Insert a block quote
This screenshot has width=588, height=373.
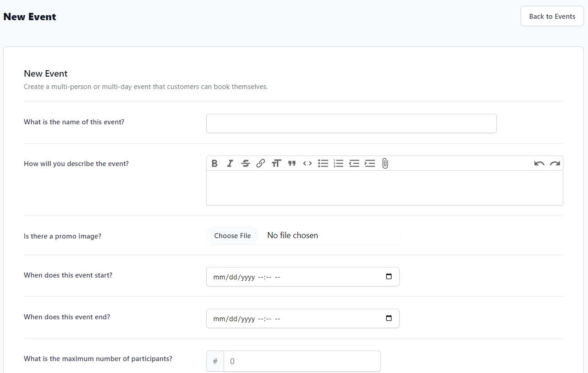tap(292, 163)
